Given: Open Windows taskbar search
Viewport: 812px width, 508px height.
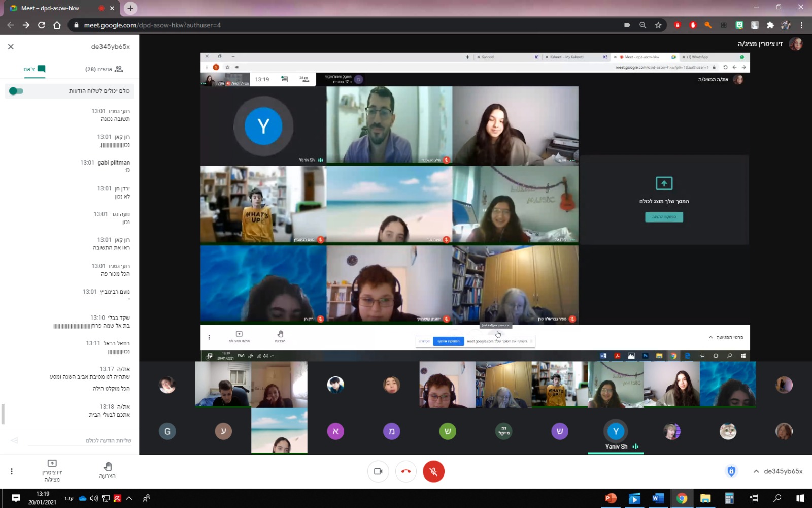Looking at the screenshot, I should tap(777, 498).
